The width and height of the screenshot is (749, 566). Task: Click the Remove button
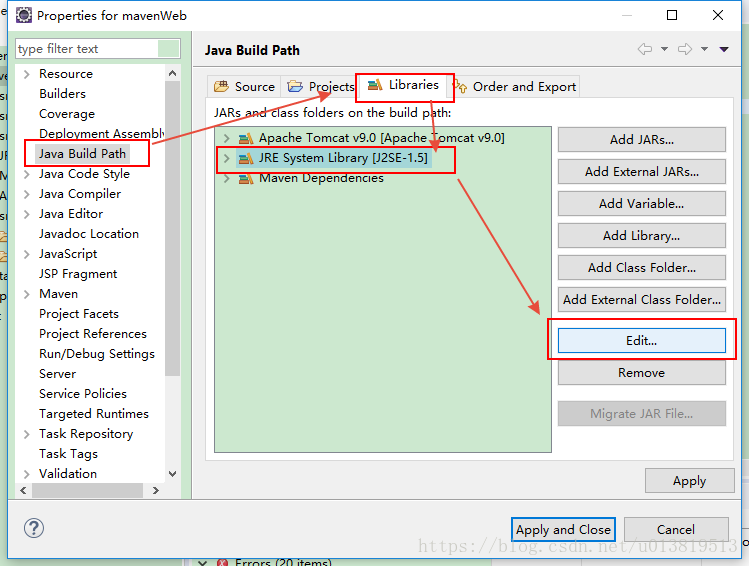642,373
